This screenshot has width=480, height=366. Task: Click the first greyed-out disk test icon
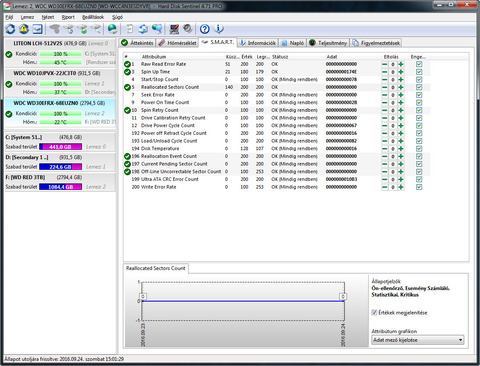55,29
